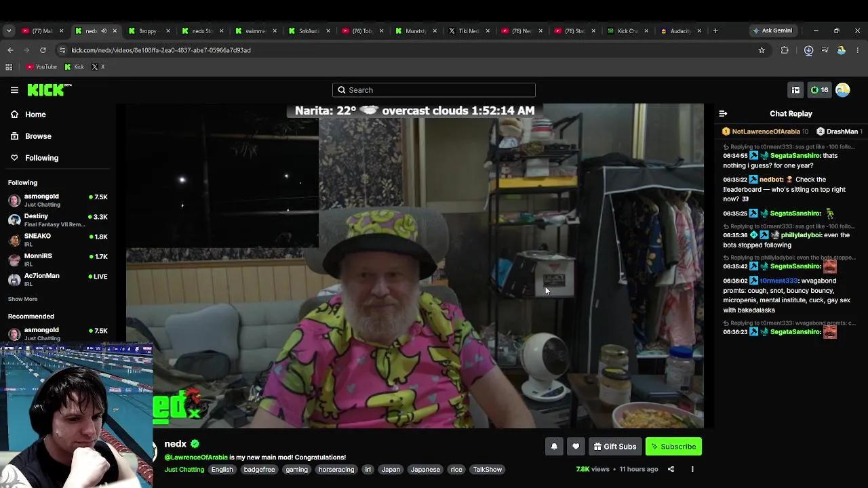This screenshot has height=488, width=868.
Task: Expand Show More under Following
Action: pos(22,299)
